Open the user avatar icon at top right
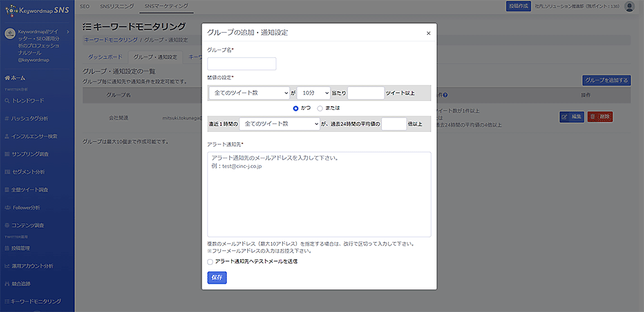Viewport: 644px width, 312px height. (x=629, y=6)
